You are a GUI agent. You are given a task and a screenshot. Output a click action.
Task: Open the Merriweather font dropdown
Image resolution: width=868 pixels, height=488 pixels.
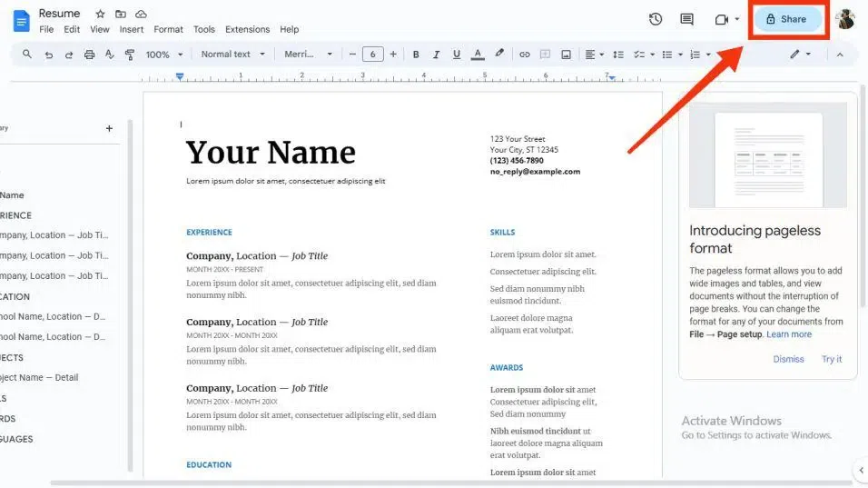click(309, 55)
